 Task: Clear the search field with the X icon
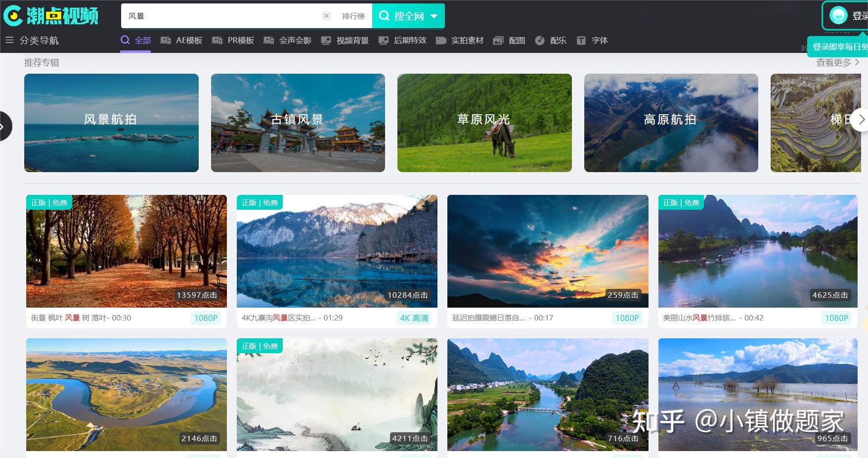pyautogui.click(x=326, y=16)
